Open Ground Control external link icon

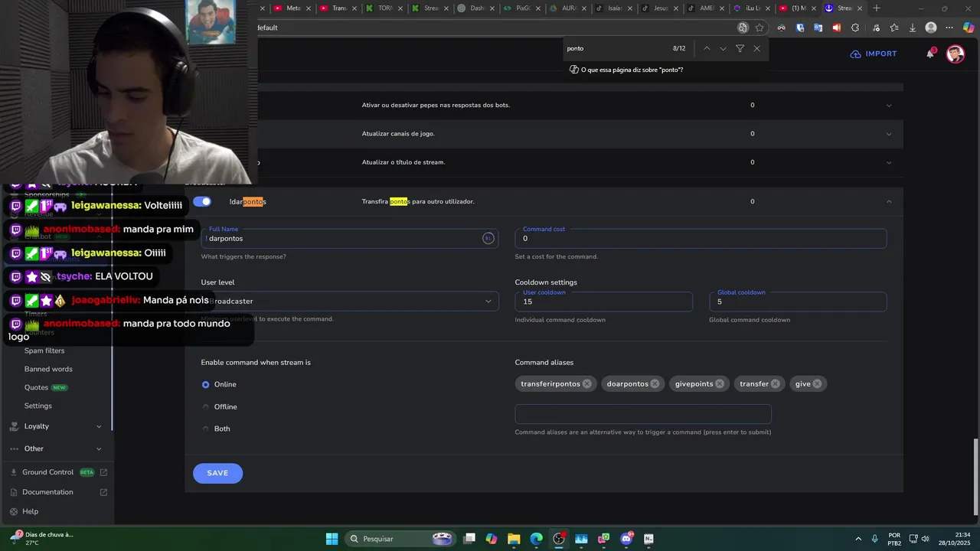click(x=103, y=472)
